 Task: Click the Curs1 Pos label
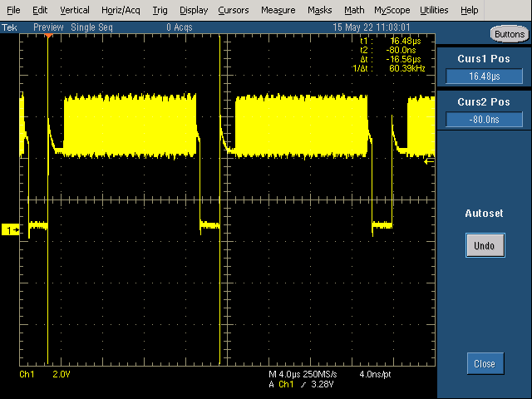(x=484, y=59)
